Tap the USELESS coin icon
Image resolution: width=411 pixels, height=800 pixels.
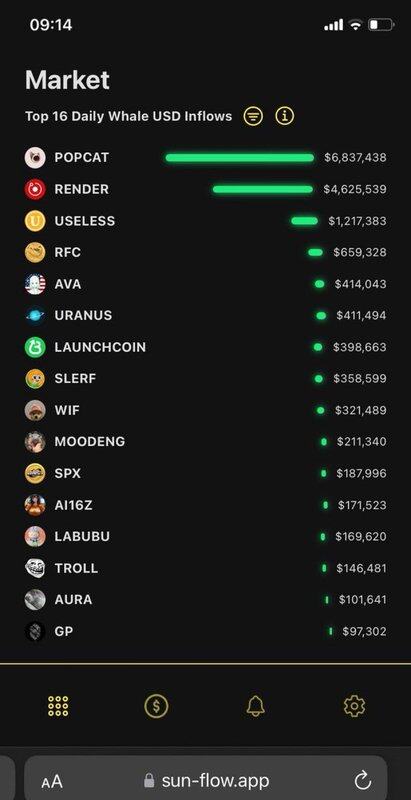click(35, 221)
